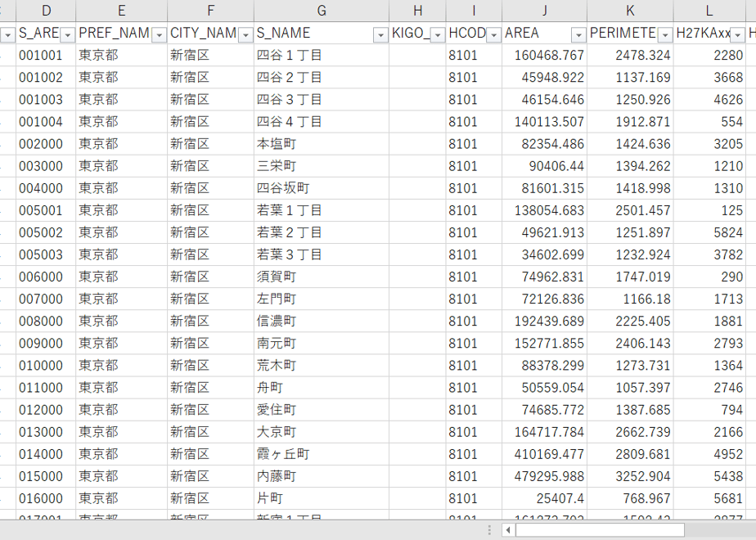
Task: Select cell containing 内藤町
Action: click(322, 476)
